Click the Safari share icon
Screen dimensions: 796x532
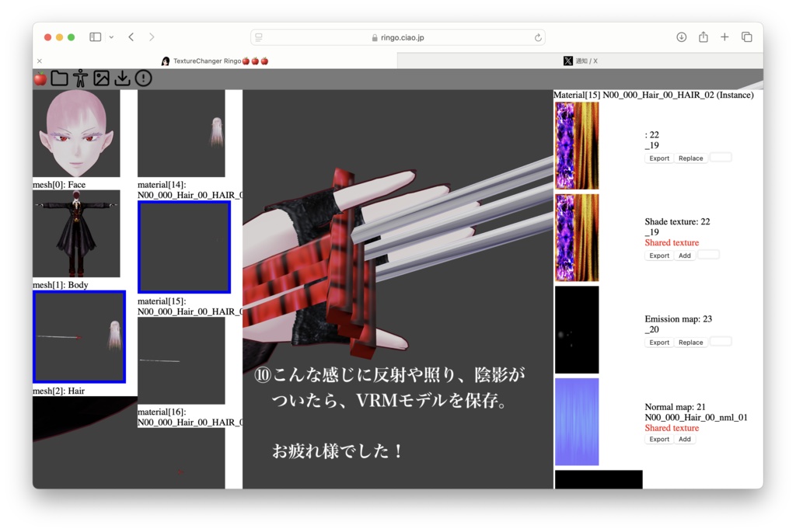703,37
